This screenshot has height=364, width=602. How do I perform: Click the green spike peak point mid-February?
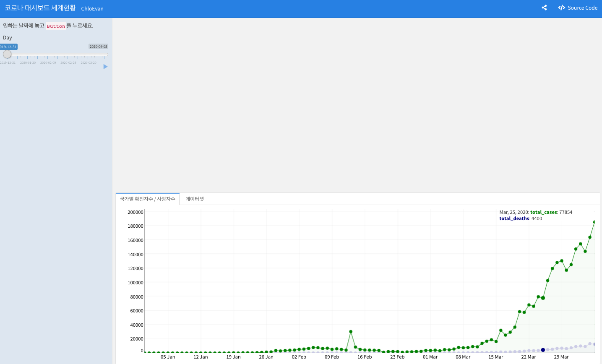[351, 332]
